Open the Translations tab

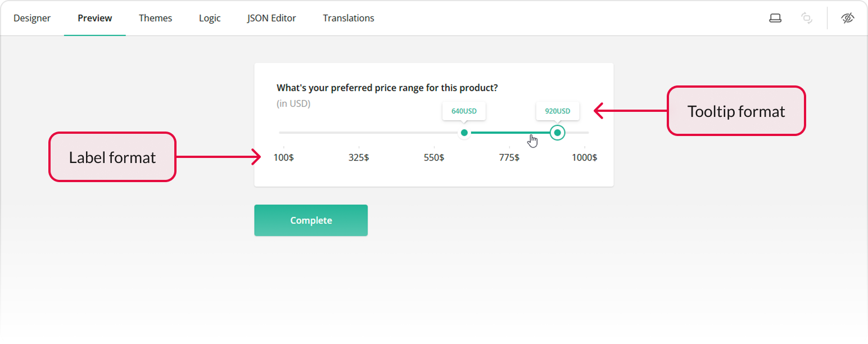348,17
